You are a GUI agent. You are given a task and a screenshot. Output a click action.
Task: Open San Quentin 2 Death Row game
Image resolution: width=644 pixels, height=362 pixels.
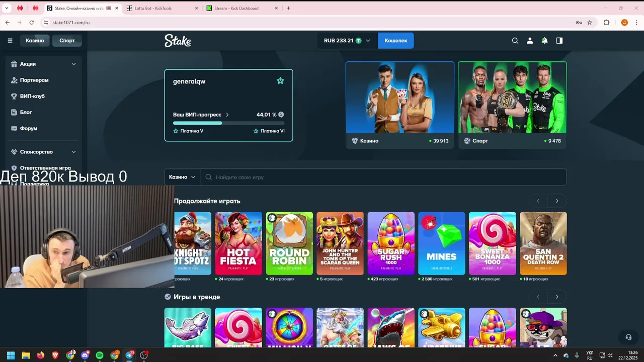[x=543, y=243]
